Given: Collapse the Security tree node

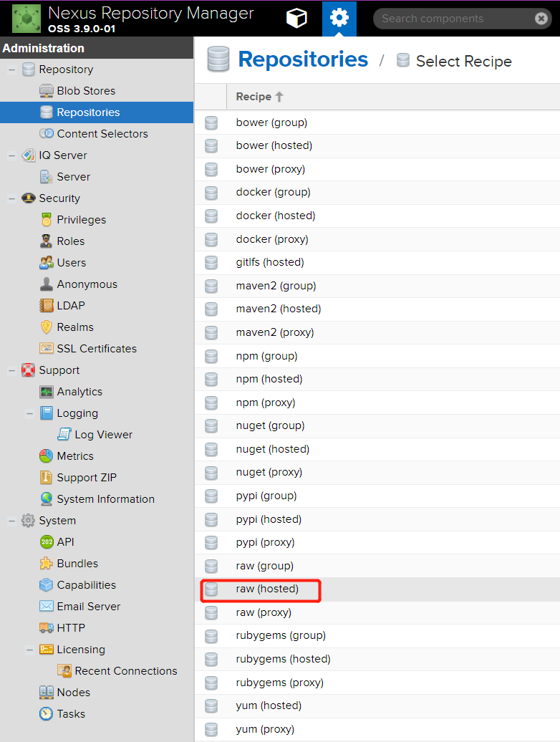Looking at the screenshot, I should (12, 198).
